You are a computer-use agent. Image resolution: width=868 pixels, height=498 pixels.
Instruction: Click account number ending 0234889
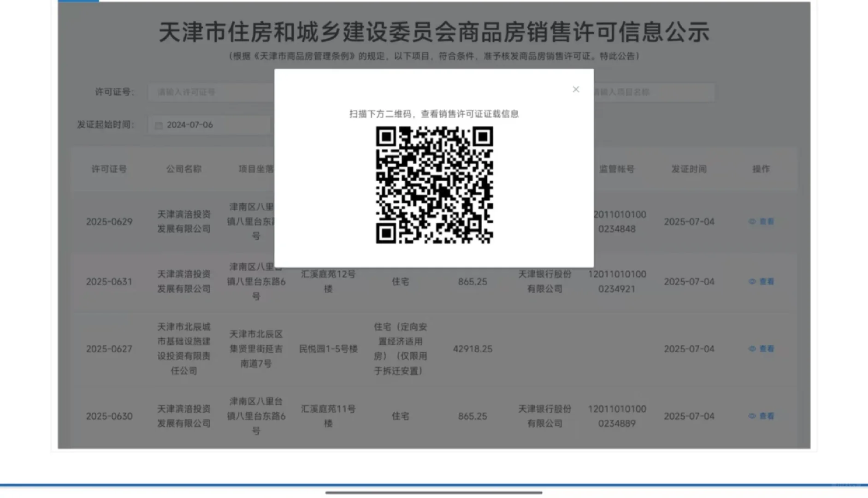coord(617,416)
